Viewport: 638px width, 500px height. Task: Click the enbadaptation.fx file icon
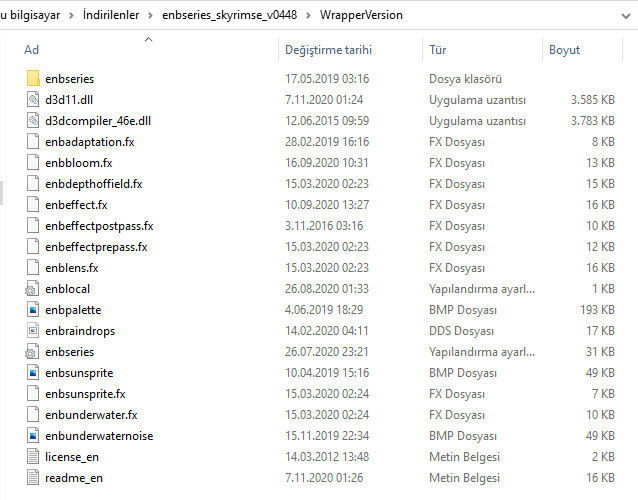coord(33,142)
